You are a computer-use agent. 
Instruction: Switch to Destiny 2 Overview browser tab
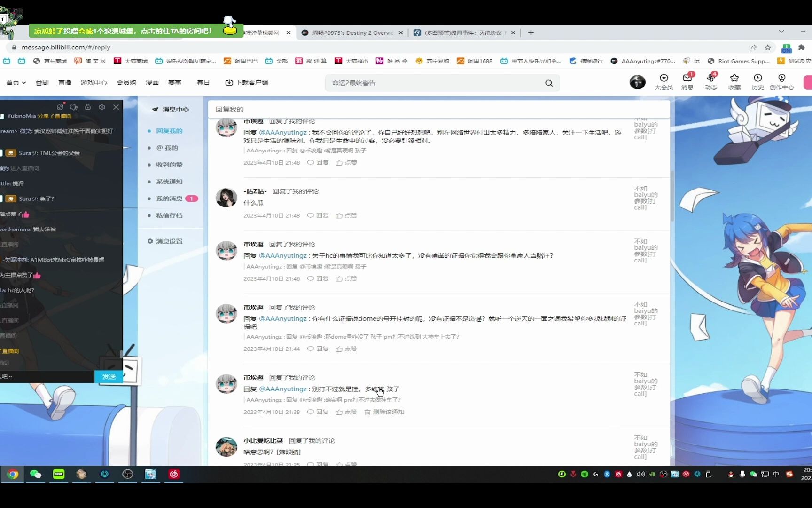[x=352, y=33]
